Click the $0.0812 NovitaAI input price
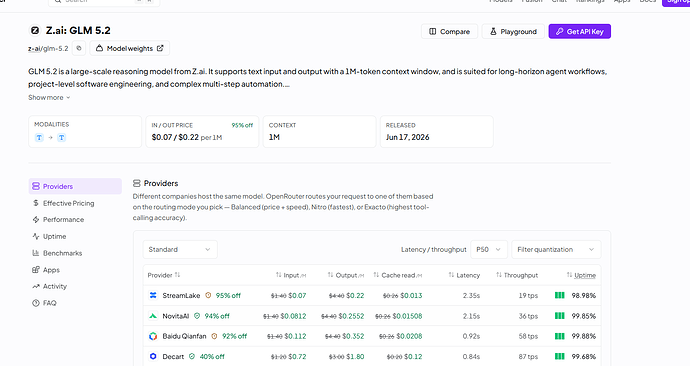Screen dimensions: 690x366 (294, 316)
